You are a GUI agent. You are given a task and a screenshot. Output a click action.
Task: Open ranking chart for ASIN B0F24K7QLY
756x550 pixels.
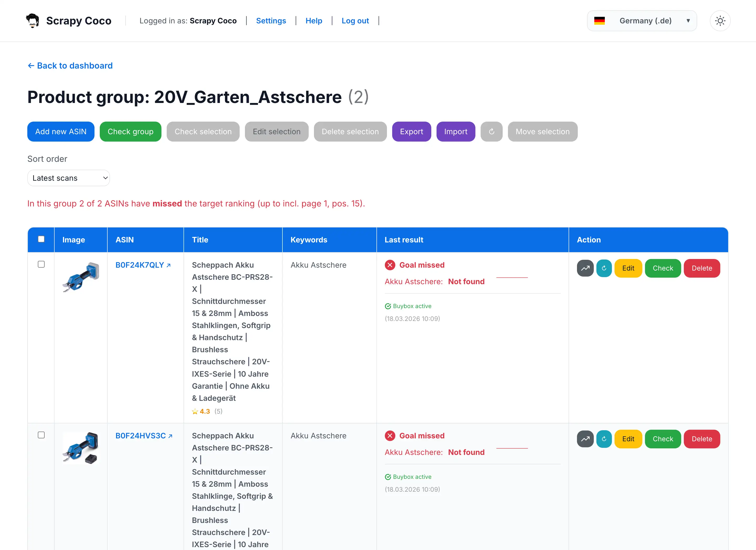click(585, 268)
